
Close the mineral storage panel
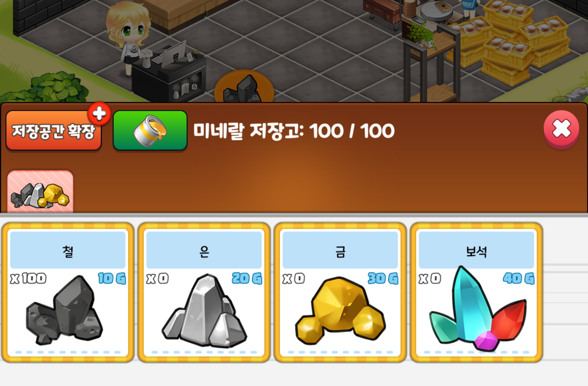(561, 129)
